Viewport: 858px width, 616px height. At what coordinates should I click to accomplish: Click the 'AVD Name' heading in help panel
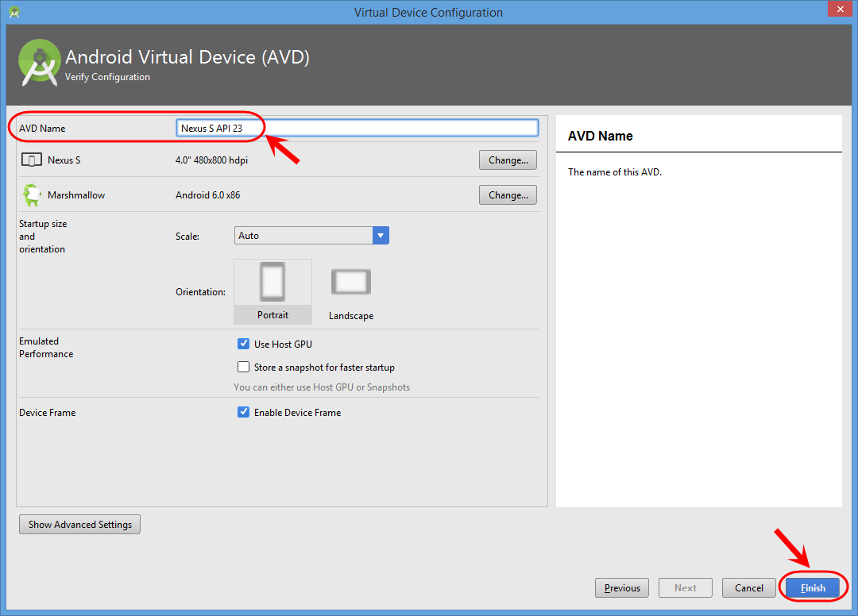(601, 136)
